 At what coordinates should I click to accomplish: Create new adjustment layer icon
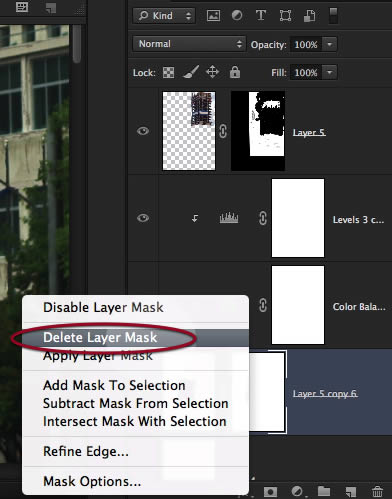point(297,491)
